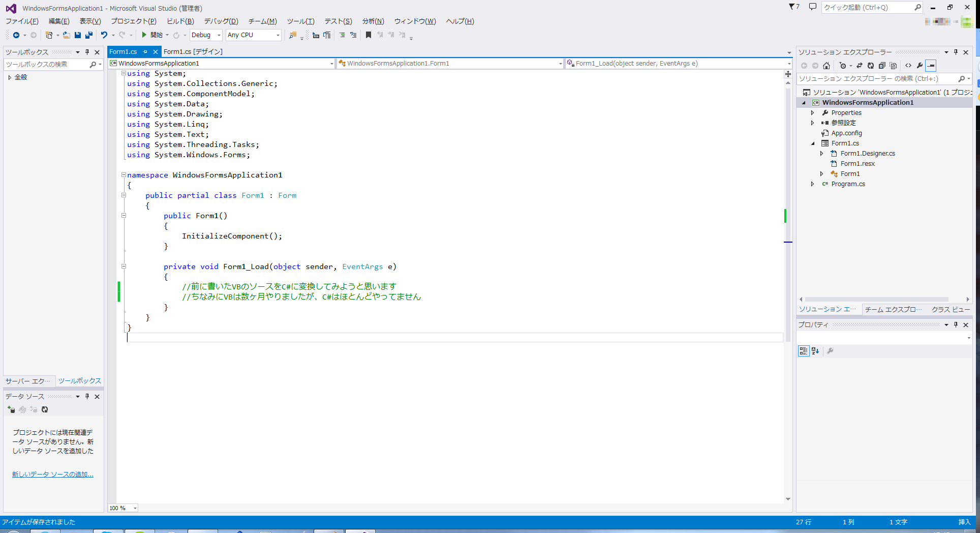
Task: Click the New Project toolbar icon
Action: tap(49, 35)
